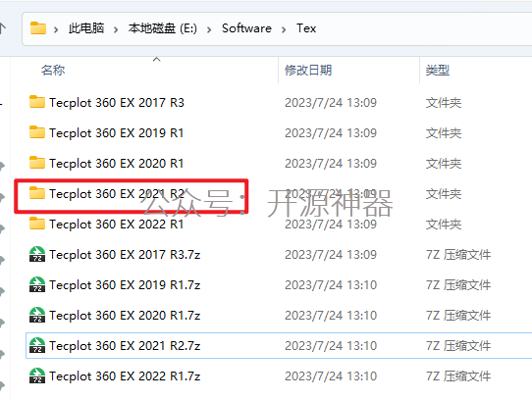Select folder icon of Tecplot 360 EX 2020 R1
This screenshot has width=532, height=400.
pos(37,163)
